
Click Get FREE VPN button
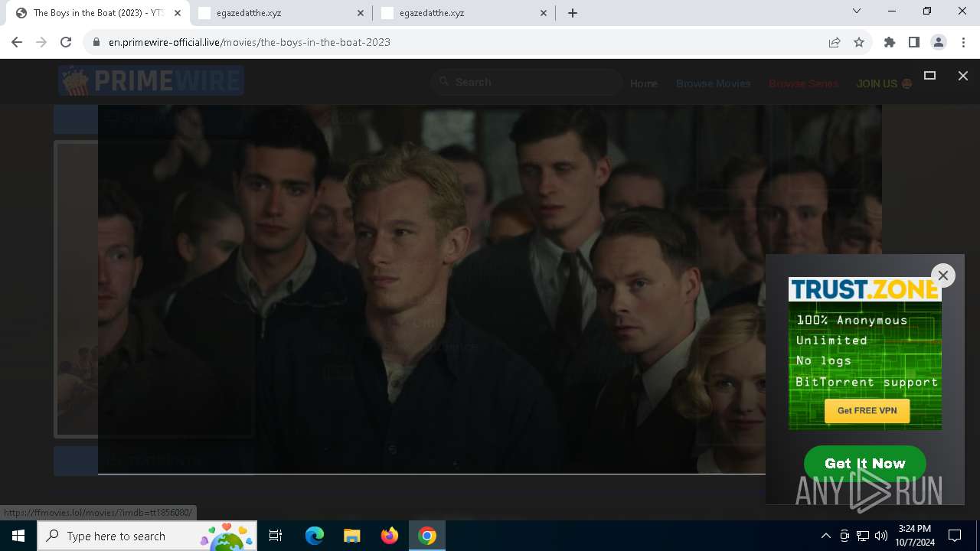click(x=867, y=410)
